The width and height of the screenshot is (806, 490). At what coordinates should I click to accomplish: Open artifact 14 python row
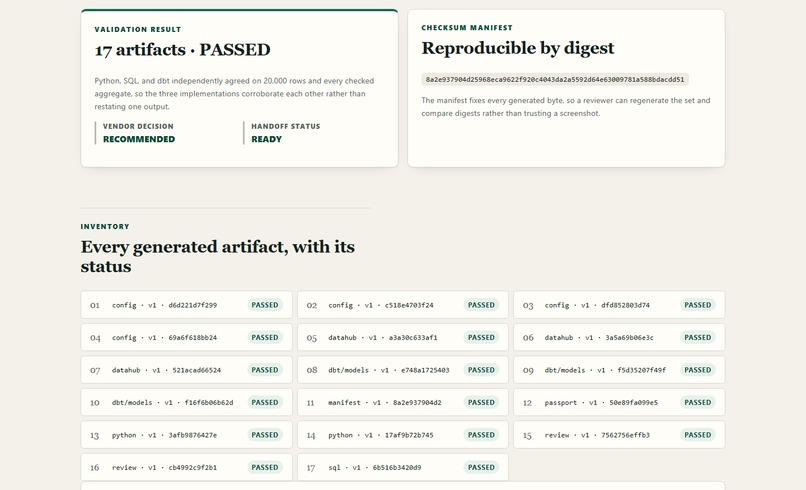coord(402,434)
